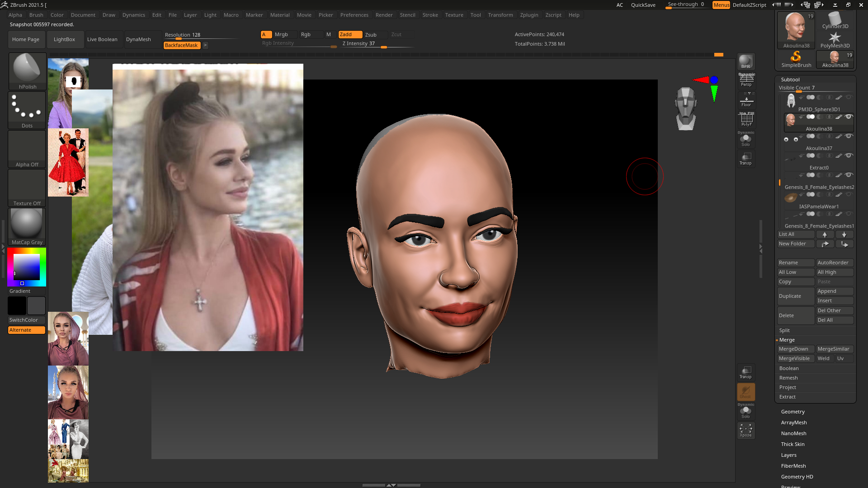868x488 pixels.
Task: Click the curved right-arrow next to New Folder
Action: 825,244
